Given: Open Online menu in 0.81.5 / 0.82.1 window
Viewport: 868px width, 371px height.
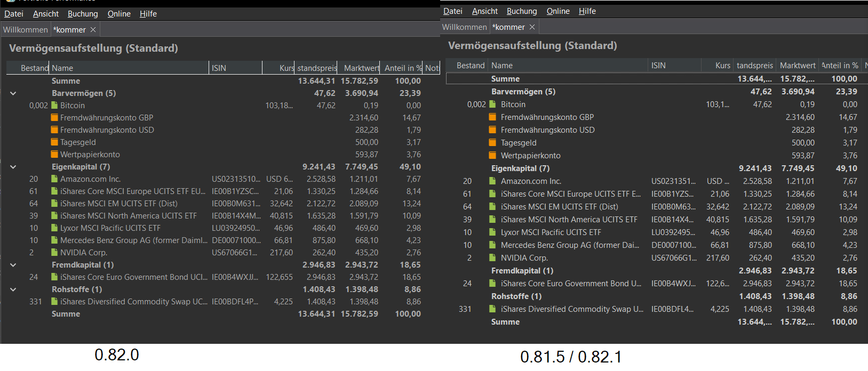Looking at the screenshot, I should (x=558, y=11).
